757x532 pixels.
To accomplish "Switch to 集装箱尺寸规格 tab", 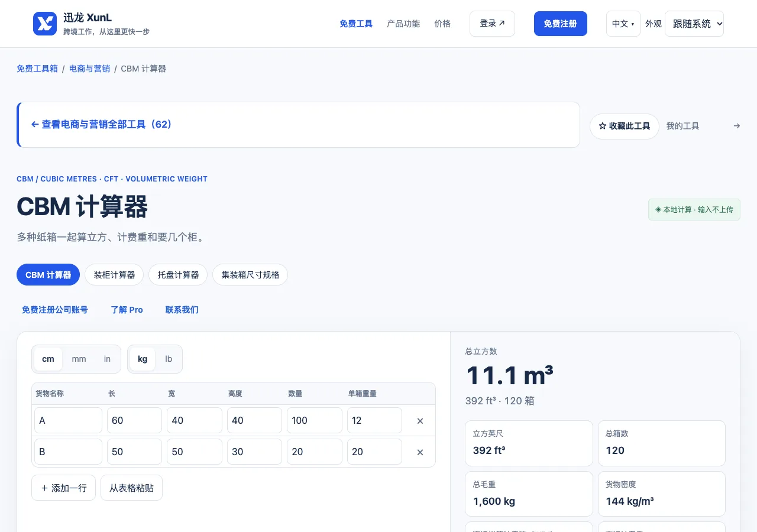I will tap(250, 275).
